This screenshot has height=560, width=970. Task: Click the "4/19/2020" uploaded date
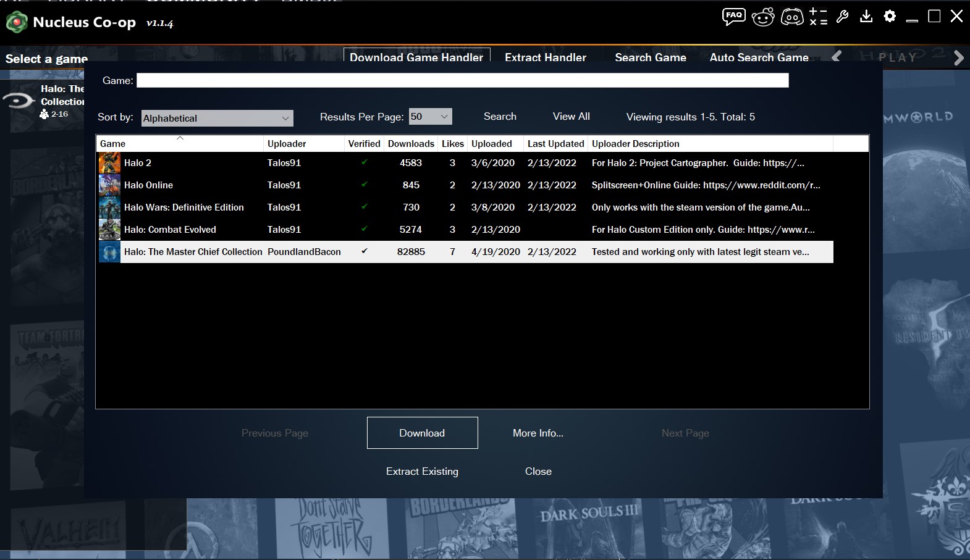coord(496,252)
